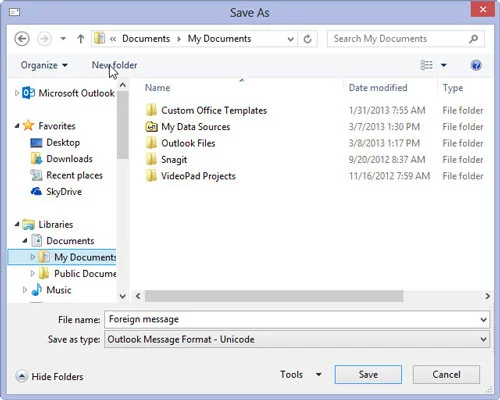The height and width of the screenshot is (400, 500).
Task: Select the SkyDrive cloud icon
Action: pos(36,192)
